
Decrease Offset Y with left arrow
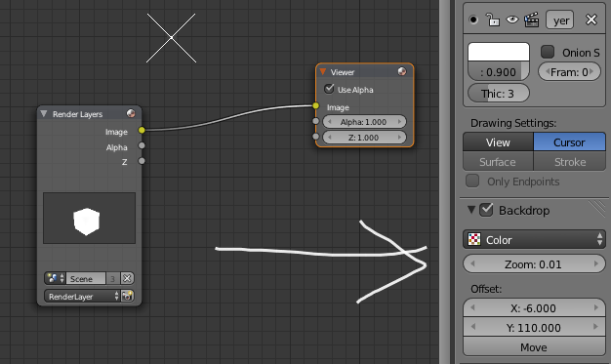click(472, 327)
